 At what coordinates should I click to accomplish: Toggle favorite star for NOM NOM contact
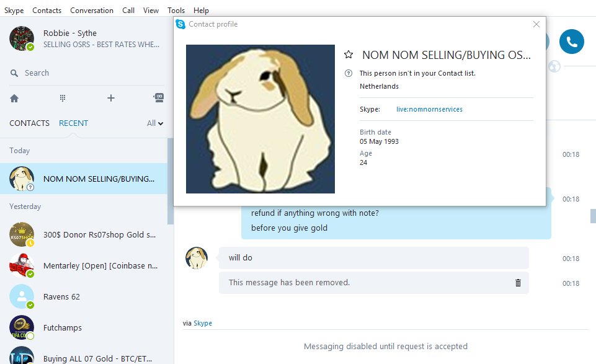(348, 55)
